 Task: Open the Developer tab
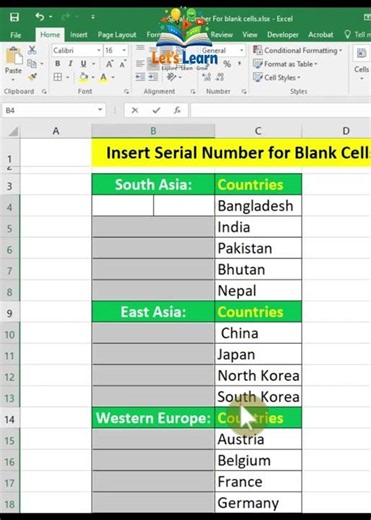tap(283, 35)
